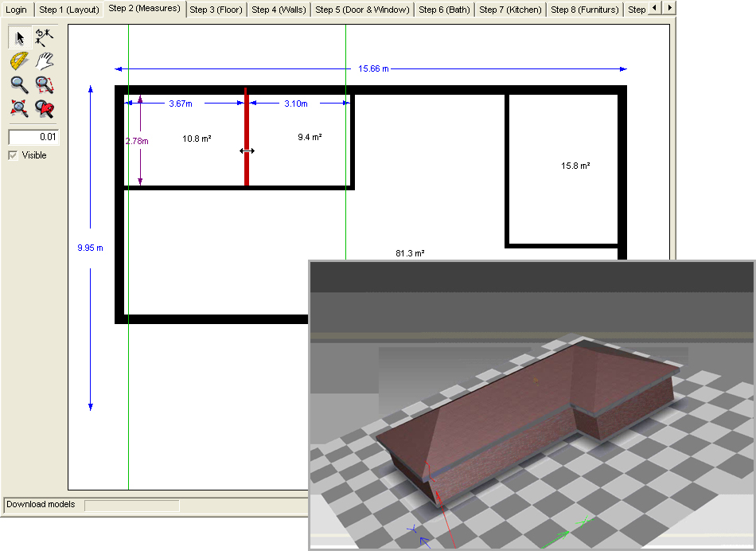Go to Step 7 (Kitchen) tab
This screenshot has width=756, height=551.
[x=510, y=10]
